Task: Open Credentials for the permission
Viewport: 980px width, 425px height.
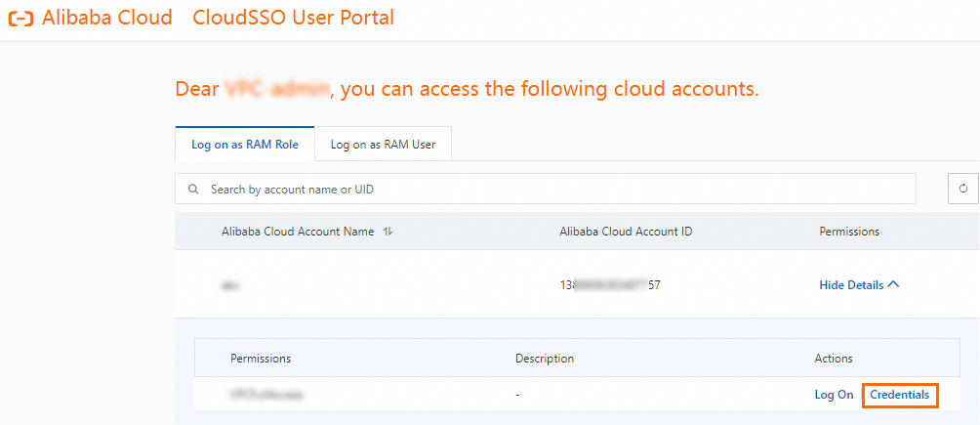Action: pos(900,395)
